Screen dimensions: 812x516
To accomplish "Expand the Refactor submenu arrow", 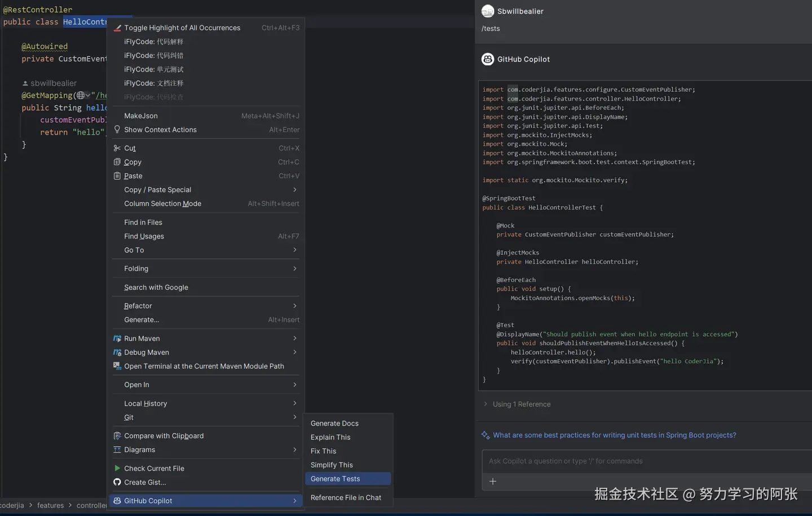I will tap(295, 306).
